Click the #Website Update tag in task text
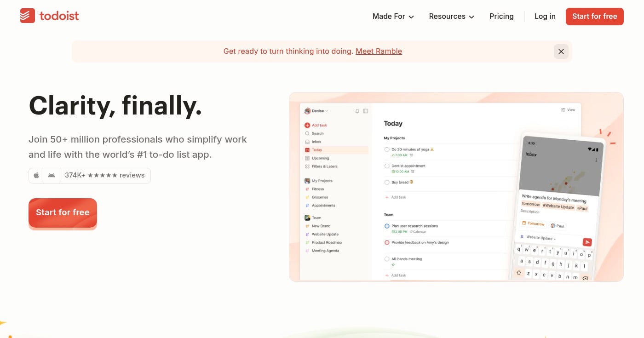 tap(558, 206)
